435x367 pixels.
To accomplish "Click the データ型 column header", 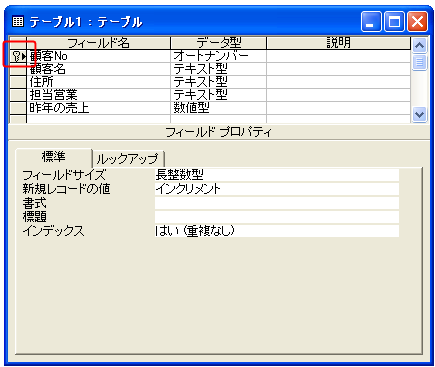I will click(219, 43).
